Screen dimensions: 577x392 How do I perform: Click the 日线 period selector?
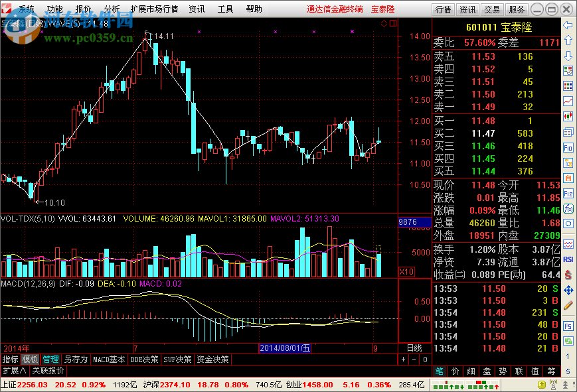tap(414, 348)
